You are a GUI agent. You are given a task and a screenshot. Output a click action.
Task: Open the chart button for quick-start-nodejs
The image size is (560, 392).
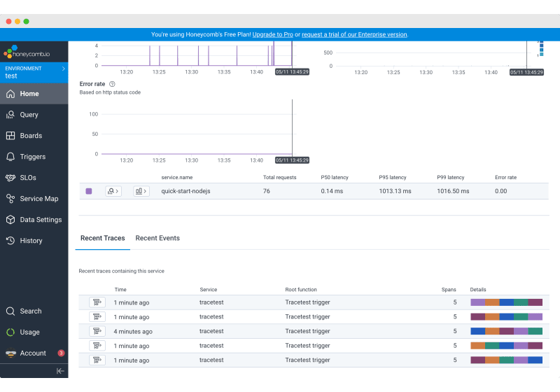(141, 191)
